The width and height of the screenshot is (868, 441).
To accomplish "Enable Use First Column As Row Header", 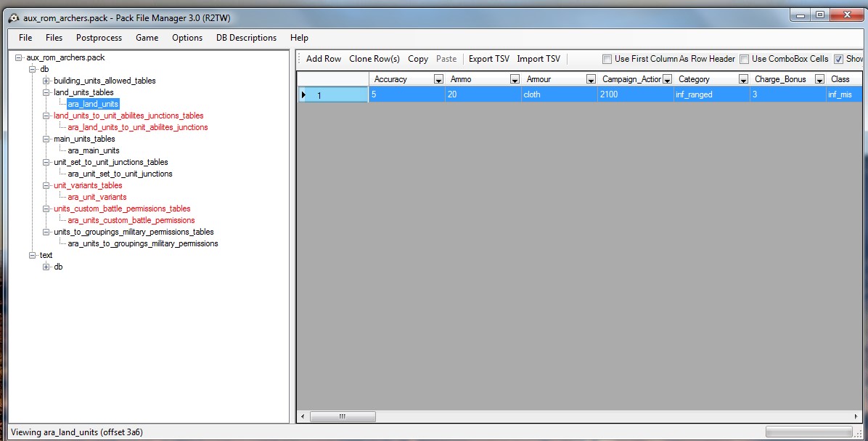I will (607, 59).
